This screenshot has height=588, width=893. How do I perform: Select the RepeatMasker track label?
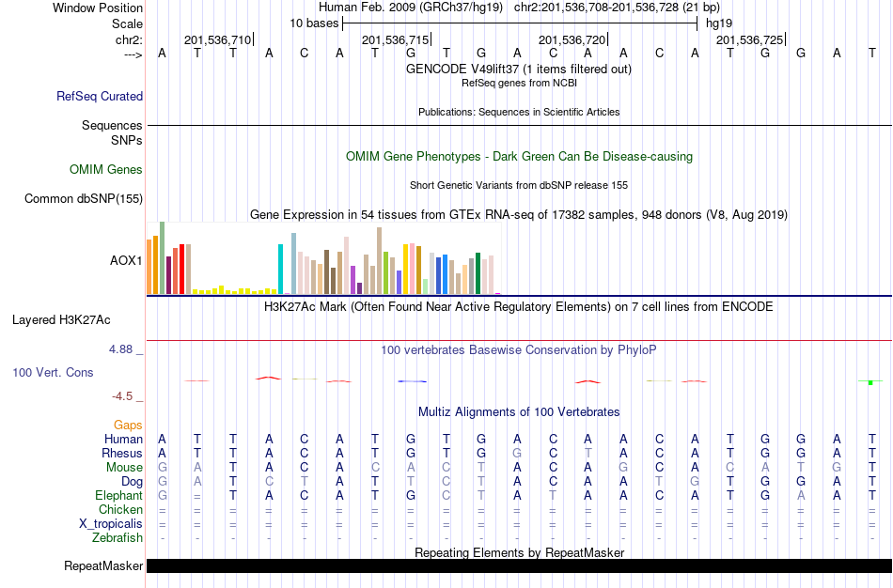103,565
